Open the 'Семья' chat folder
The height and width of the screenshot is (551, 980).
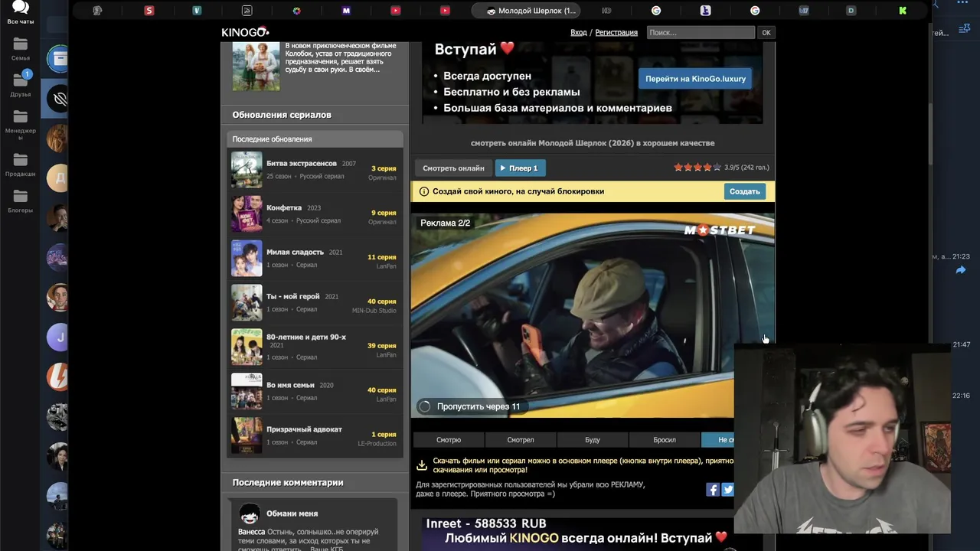[21, 50]
